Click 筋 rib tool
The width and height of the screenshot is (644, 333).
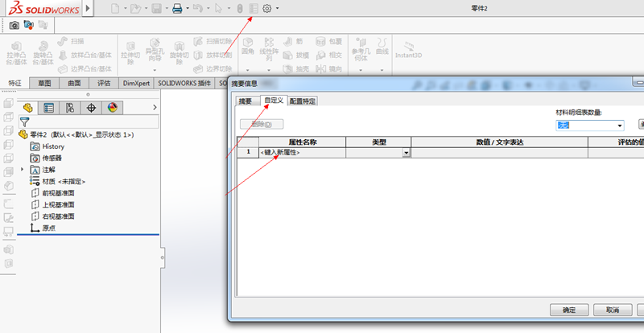293,41
